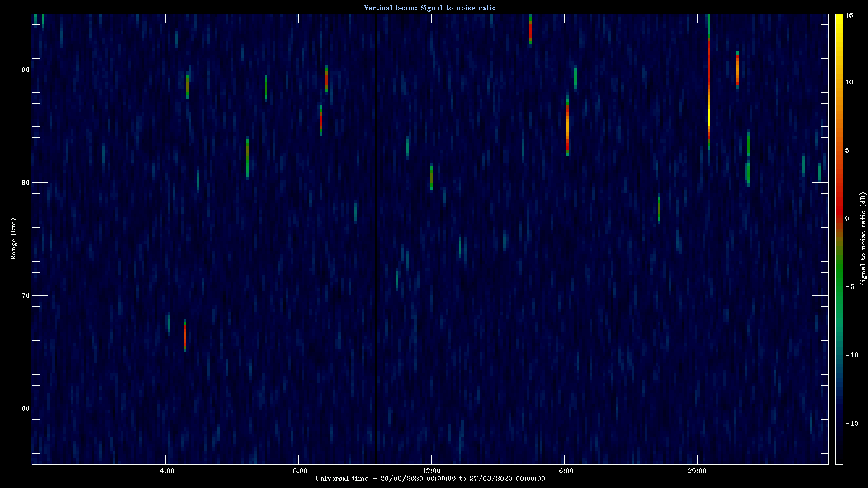
Task: Click the 4:00 time tick label
Action: pyautogui.click(x=167, y=471)
